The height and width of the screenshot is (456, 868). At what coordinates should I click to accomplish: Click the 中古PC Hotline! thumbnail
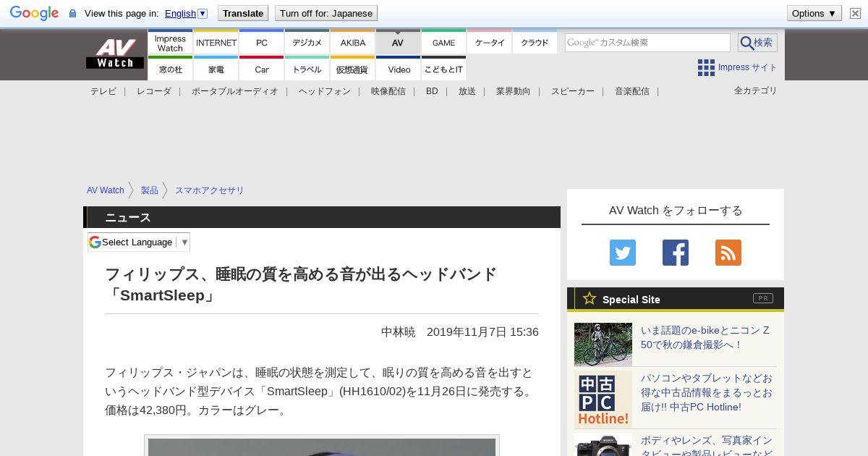point(603,400)
